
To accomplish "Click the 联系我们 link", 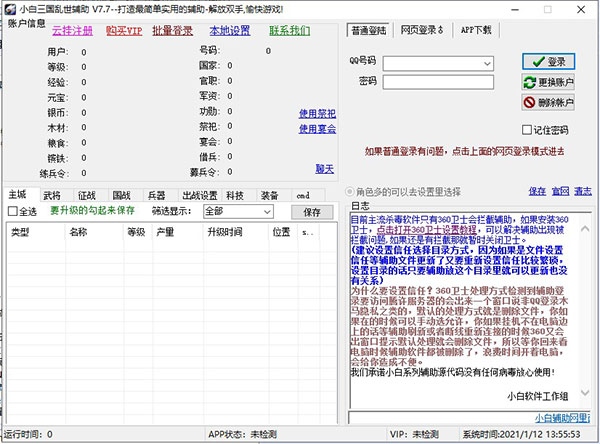I will point(290,31).
